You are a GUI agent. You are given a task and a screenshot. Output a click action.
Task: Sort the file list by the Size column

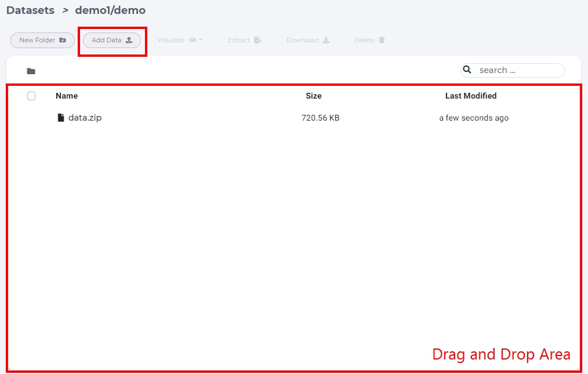point(314,96)
